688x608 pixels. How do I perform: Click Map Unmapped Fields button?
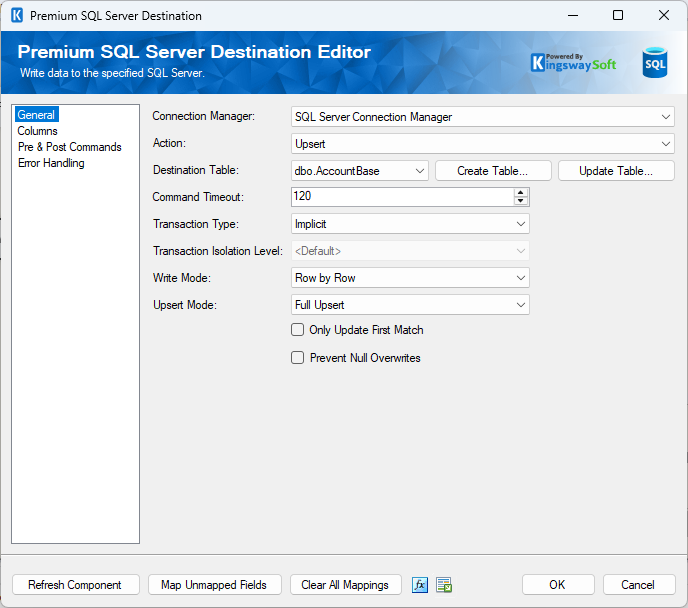[215, 585]
